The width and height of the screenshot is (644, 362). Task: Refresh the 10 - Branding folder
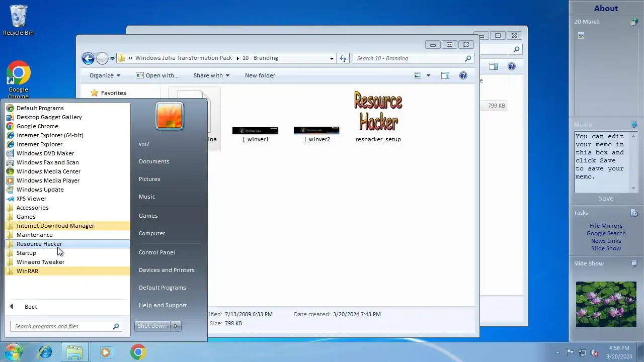point(343,58)
